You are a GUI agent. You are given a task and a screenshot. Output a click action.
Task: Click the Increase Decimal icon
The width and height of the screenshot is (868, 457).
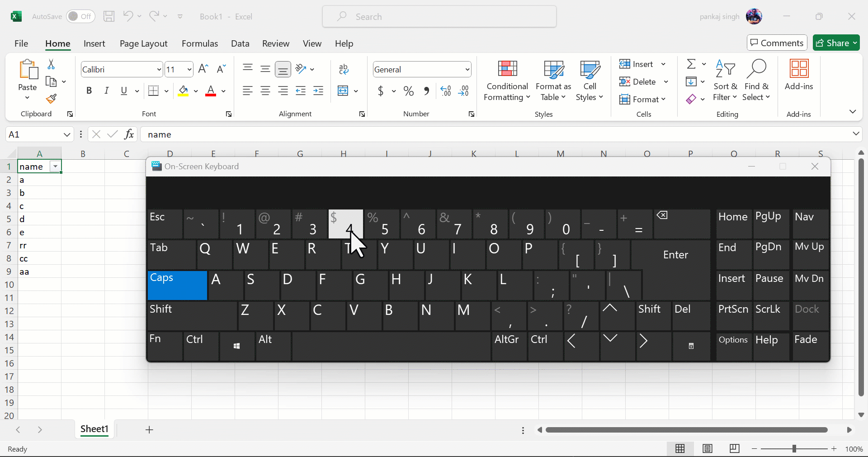[x=445, y=90]
